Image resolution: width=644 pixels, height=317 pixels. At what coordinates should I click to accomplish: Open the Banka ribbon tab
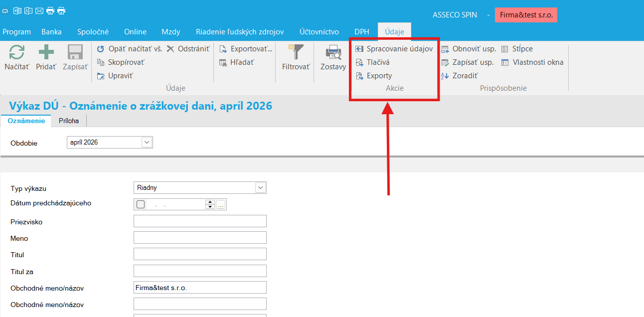[52, 31]
